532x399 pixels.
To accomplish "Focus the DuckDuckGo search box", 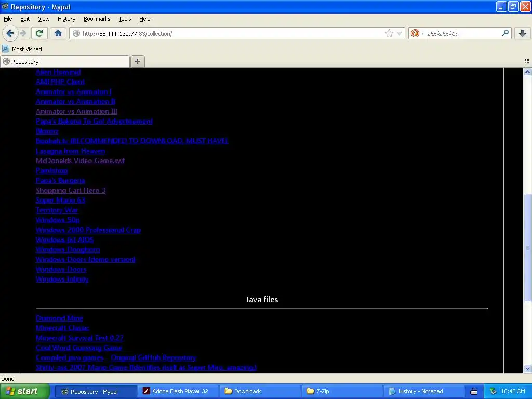I will (461, 34).
